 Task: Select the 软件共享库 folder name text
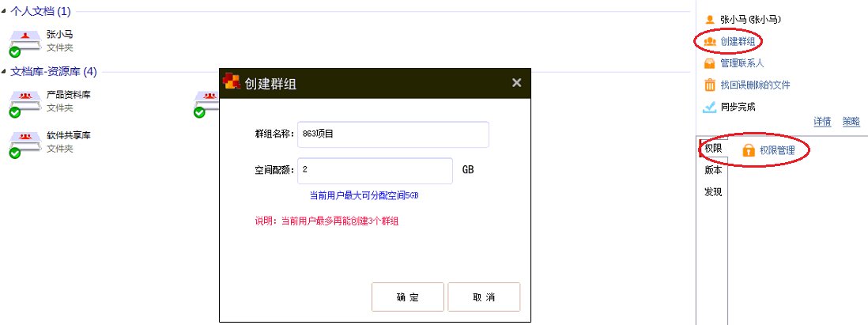pyautogui.click(x=69, y=136)
